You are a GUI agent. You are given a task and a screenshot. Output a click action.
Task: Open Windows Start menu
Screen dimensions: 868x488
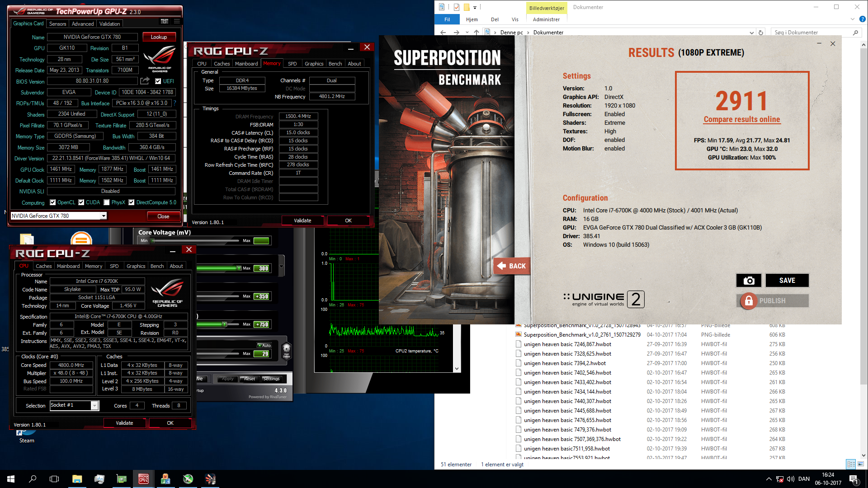click(x=11, y=479)
